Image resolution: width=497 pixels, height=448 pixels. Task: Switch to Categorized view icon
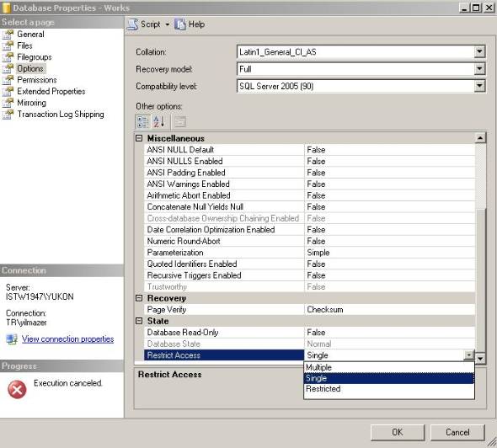pos(142,121)
